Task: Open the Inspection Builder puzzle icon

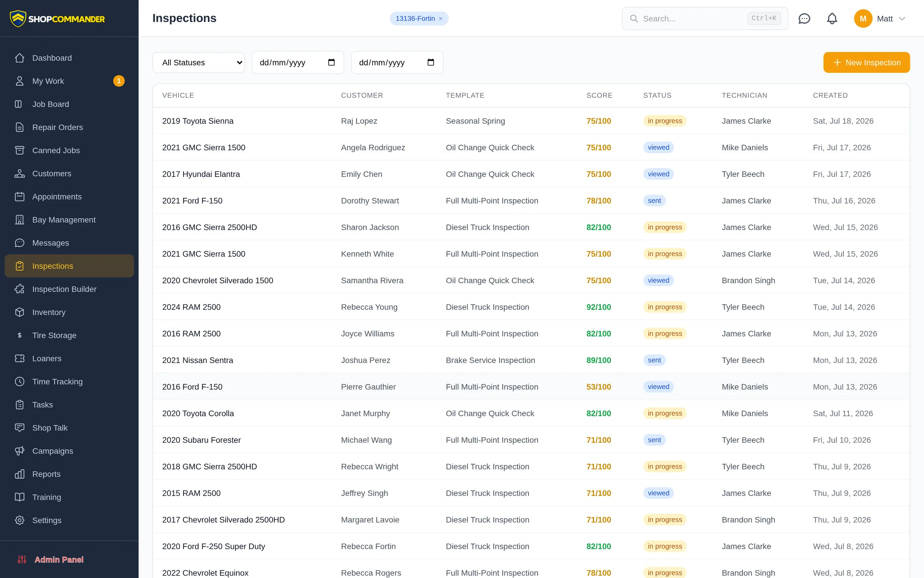Action: coord(20,289)
